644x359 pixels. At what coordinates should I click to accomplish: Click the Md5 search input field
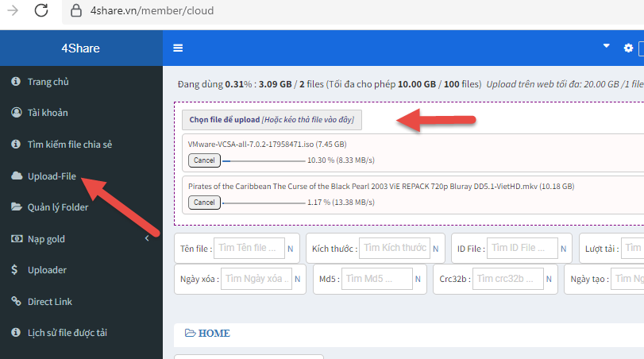pos(379,280)
